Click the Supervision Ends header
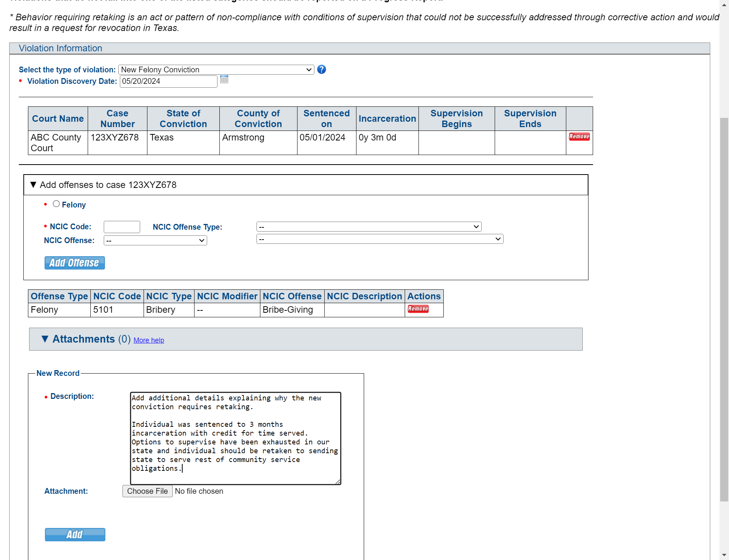This screenshot has height=560, width=729. tap(530, 119)
